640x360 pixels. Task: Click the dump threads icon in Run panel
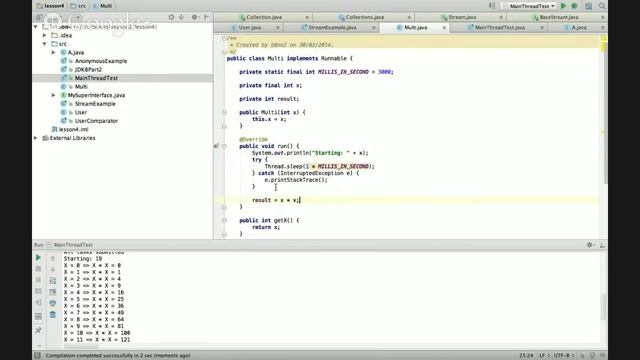tap(38, 291)
